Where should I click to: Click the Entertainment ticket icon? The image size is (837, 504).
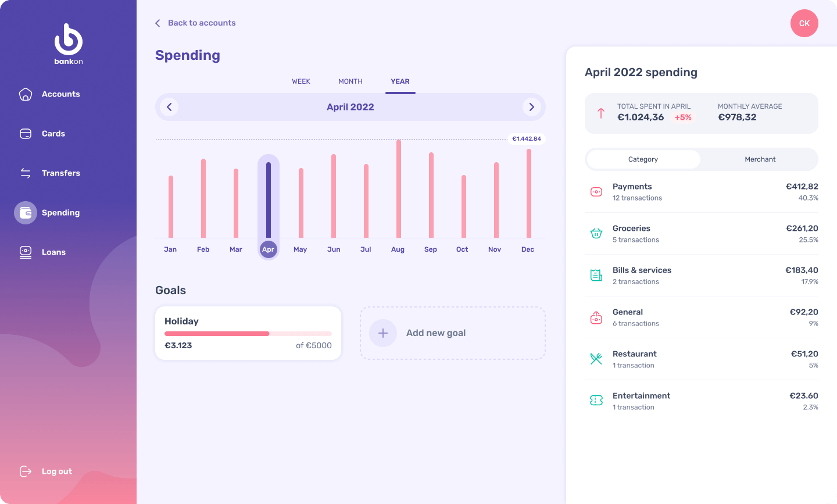[x=596, y=401]
